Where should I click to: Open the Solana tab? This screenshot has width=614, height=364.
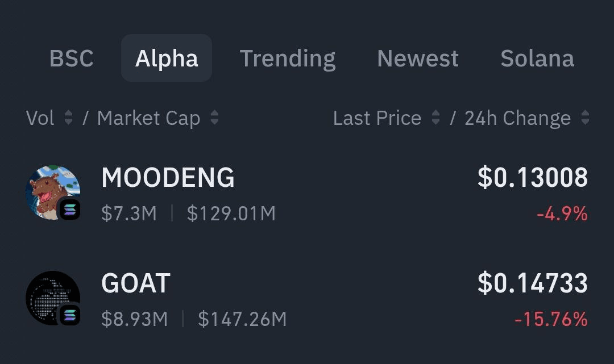coord(537,58)
